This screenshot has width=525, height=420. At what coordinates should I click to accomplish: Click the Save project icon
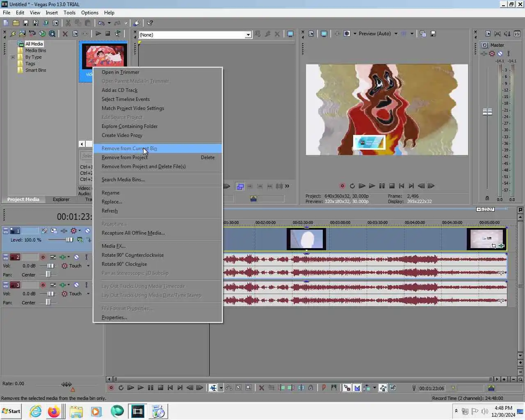click(25, 23)
